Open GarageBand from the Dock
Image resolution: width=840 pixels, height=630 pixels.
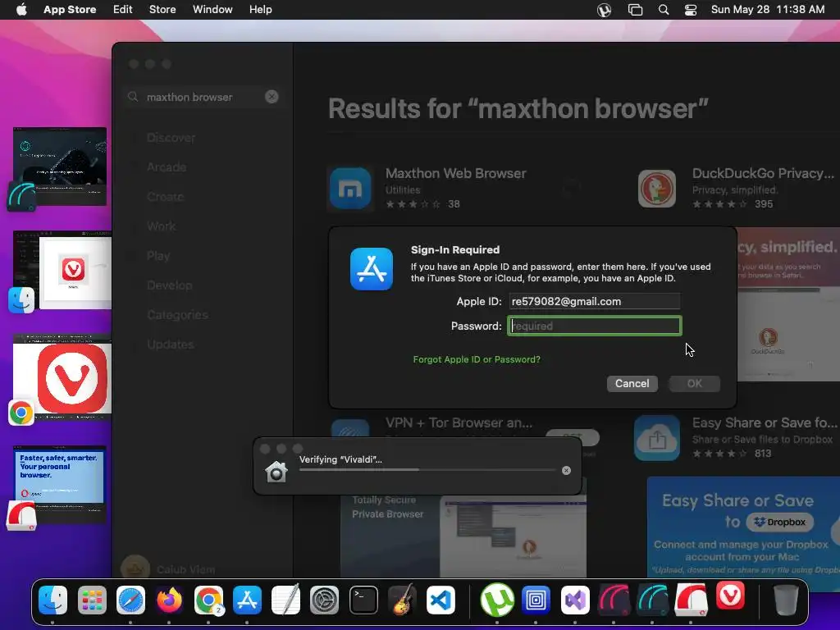pyautogui.click(x=402, y=600)
